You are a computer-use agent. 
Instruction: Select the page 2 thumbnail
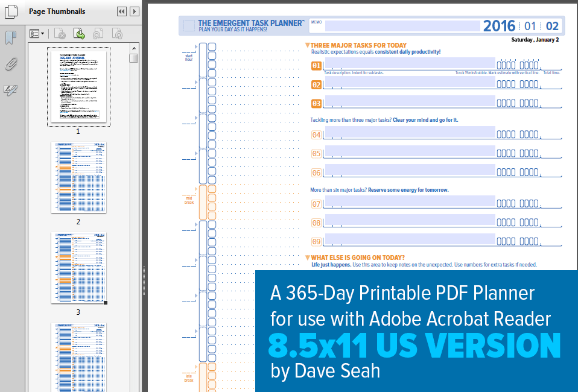coord(78,177)
